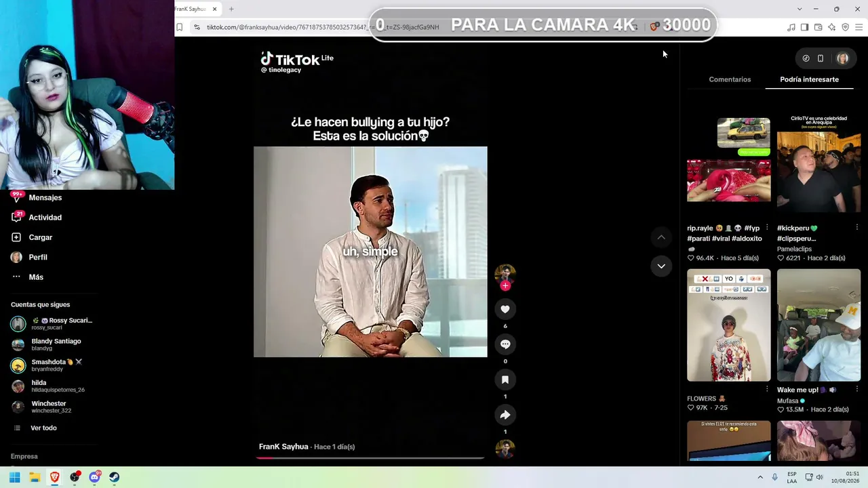The height and width of the screenshot is (488, 868).
Task: Click the Empresa footer heading
Action: [x=24, y=456]
